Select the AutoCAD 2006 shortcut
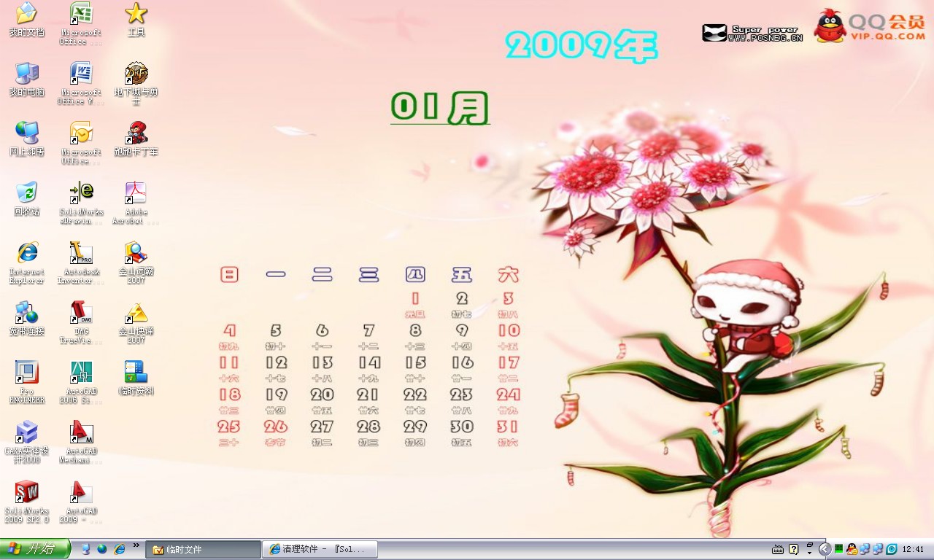934x560 pixels. click(x=81, y=383)
